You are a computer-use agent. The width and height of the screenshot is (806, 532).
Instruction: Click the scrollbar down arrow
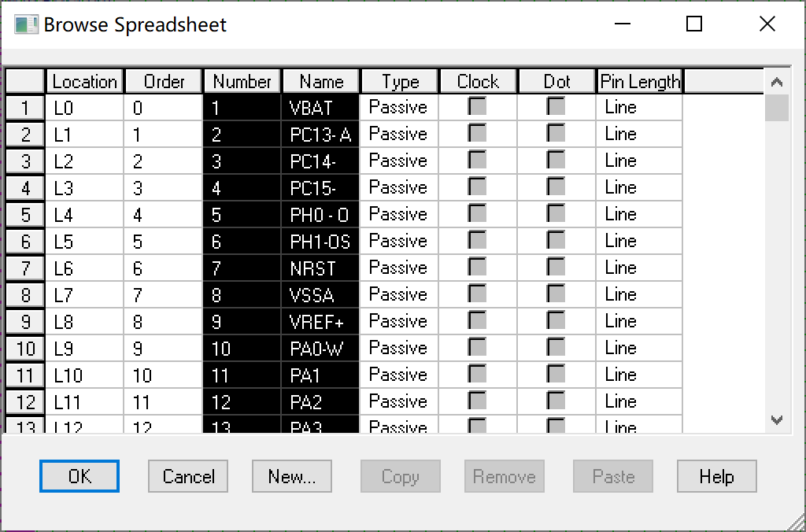pos(777,420)
